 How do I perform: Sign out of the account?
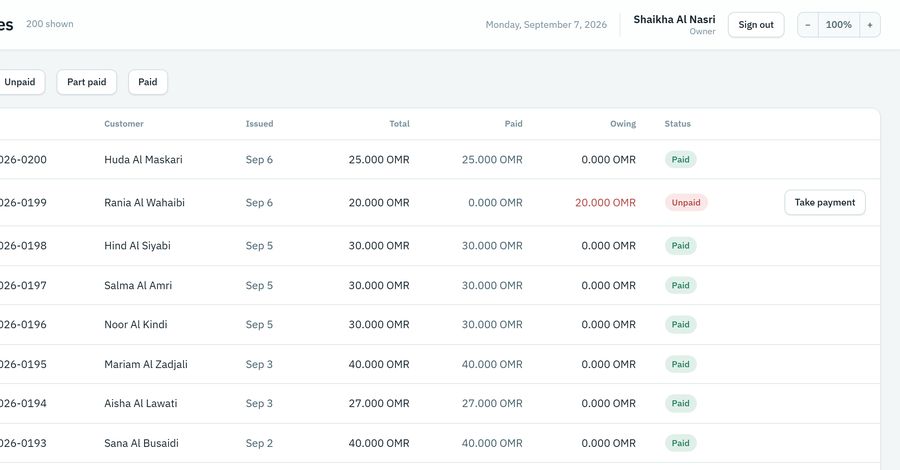click(756, 25)
